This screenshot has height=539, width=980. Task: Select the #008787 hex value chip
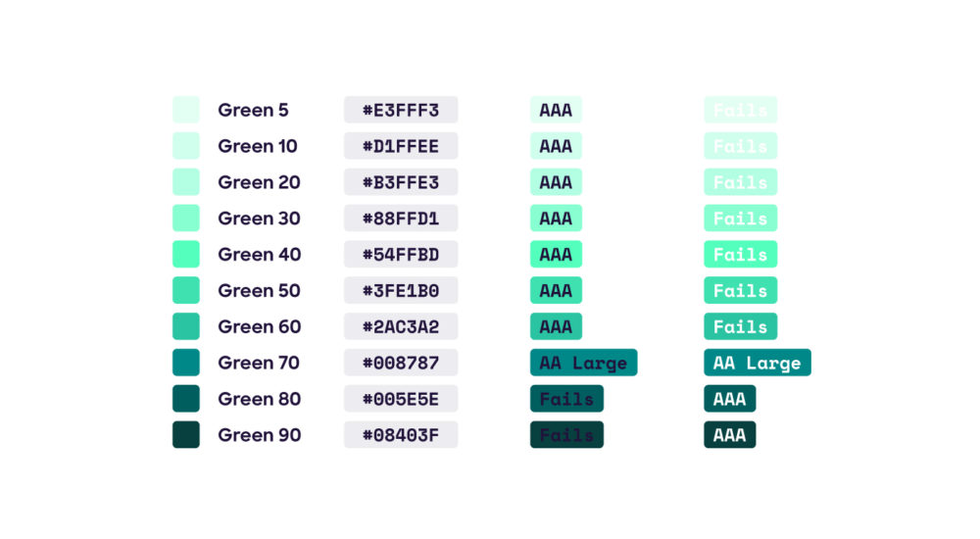[x=401, y=362]
